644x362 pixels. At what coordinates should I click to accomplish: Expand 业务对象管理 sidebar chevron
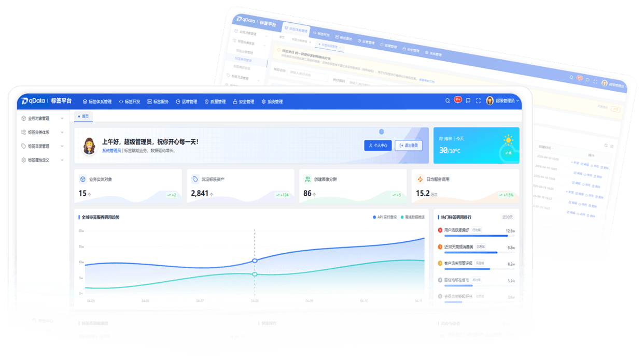tap(62, 119)
